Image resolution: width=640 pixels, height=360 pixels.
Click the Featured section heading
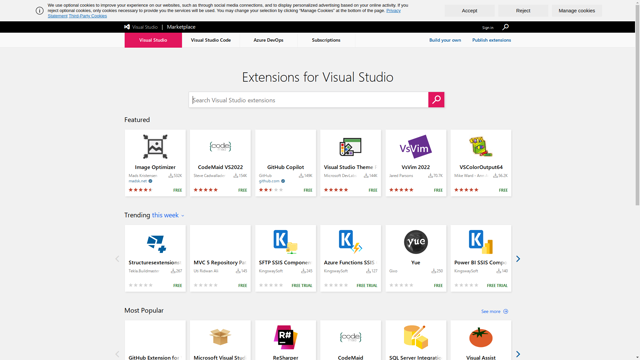pyautogui.click(x=137, y=120)
